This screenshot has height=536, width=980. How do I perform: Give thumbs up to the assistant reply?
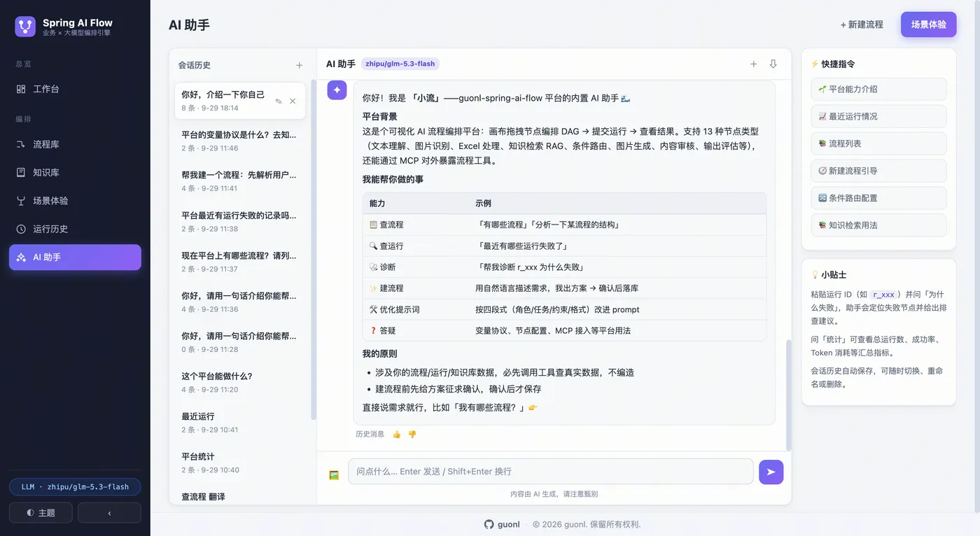(x=397, y=435)
